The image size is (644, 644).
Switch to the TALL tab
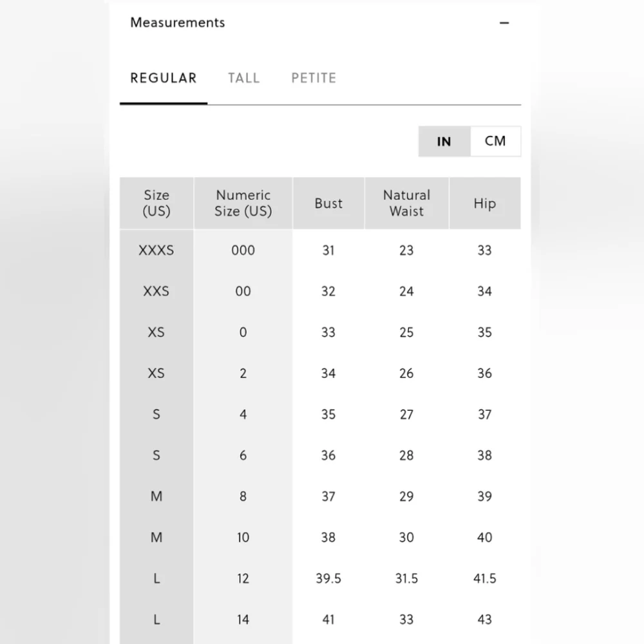244,78
